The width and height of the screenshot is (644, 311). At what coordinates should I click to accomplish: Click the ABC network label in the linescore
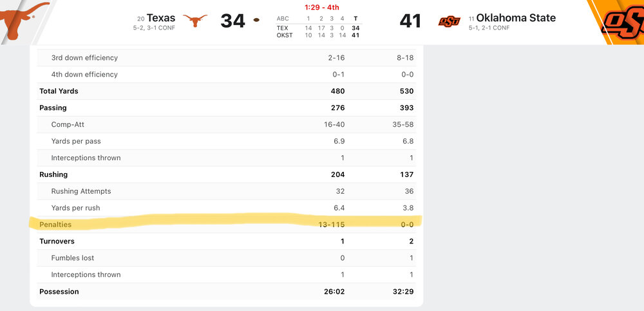(283, 19)
